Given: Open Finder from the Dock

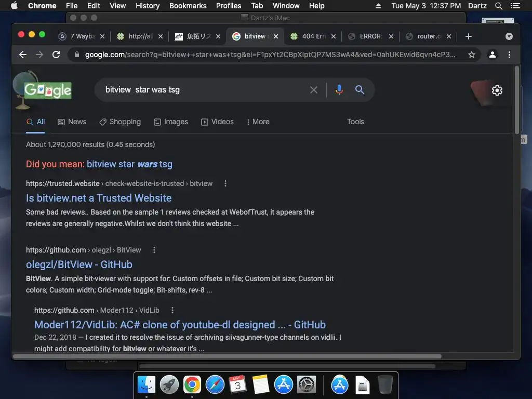Looking at the screenshot, I should coord(146,385).
